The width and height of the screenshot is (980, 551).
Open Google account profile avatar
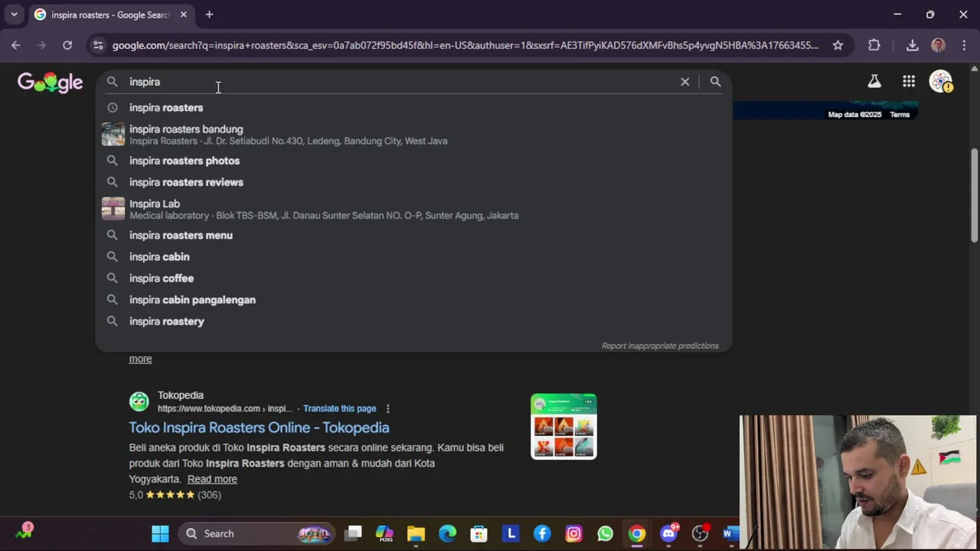coord(940,81)
